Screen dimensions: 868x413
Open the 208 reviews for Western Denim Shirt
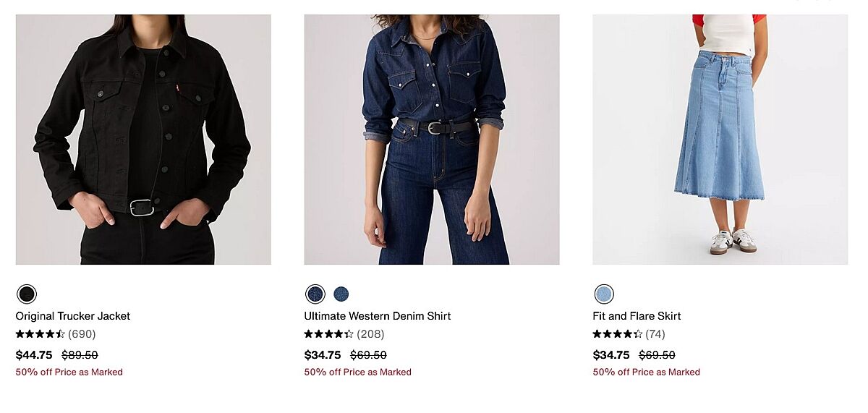coord(370,334)
